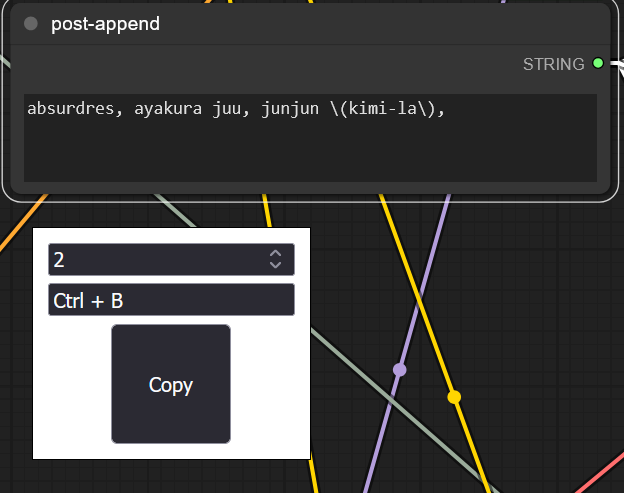
Task: Click the post-append prompt text area
Action: [x=310, y=138]
